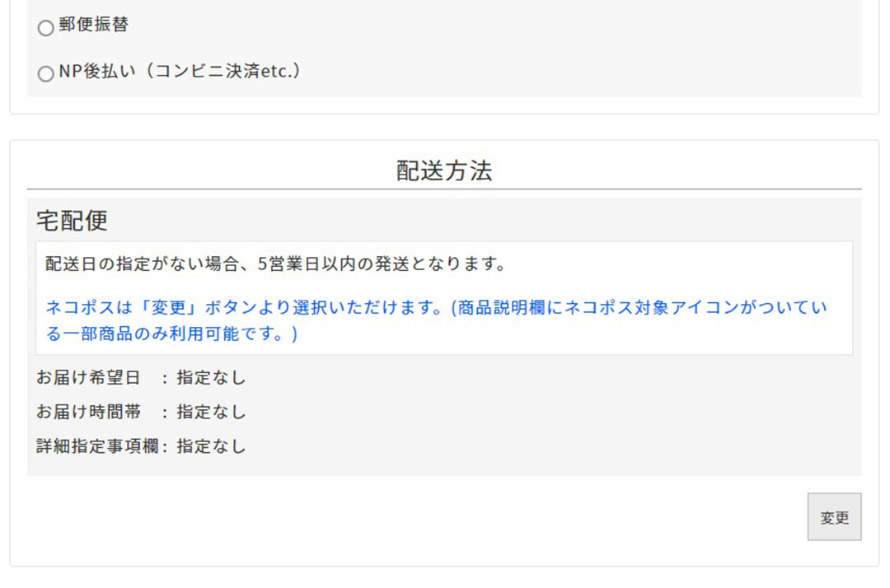Click the お届け希望日 label
The image size is (890, 588).
[88, 378]
